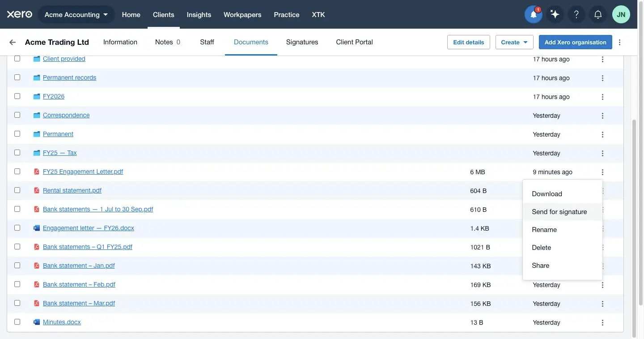Tick the checkbox for Rental statement.pdf
The height and width of the screenshot is (339, 644).
coord(17,190)
